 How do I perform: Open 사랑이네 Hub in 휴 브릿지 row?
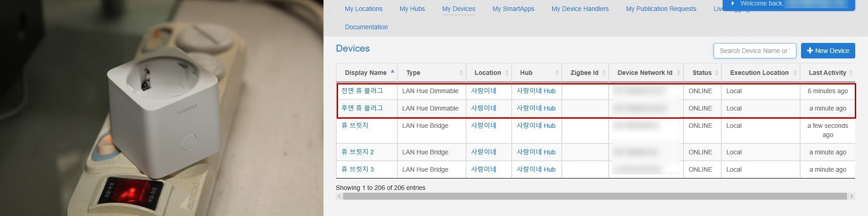coord(536,126)
